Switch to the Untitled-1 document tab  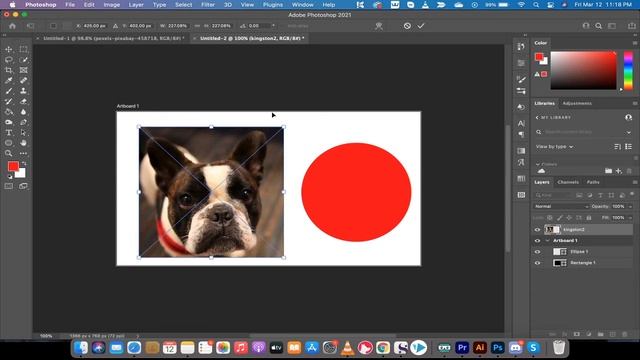pos(113,38)
